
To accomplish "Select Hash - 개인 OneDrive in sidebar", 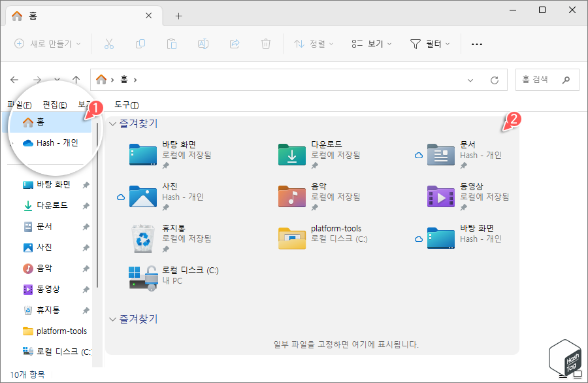I will pyautogui.click(x=50, y=143).
